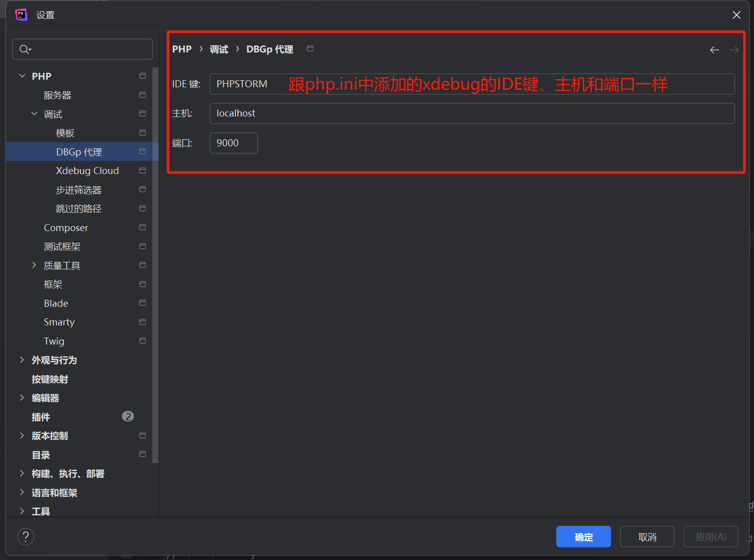Click the 端口 field containing 9000
754x560 pixels.
pos(234,143)
